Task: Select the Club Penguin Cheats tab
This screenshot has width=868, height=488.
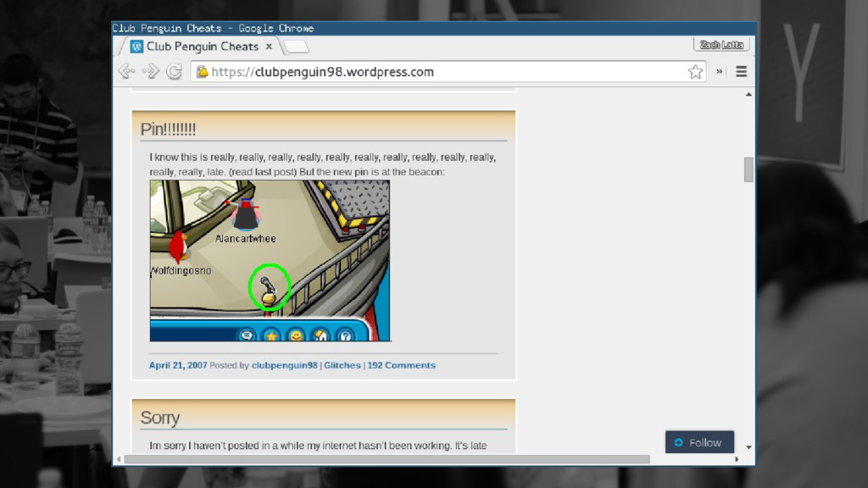Action: tap(202, 47)
